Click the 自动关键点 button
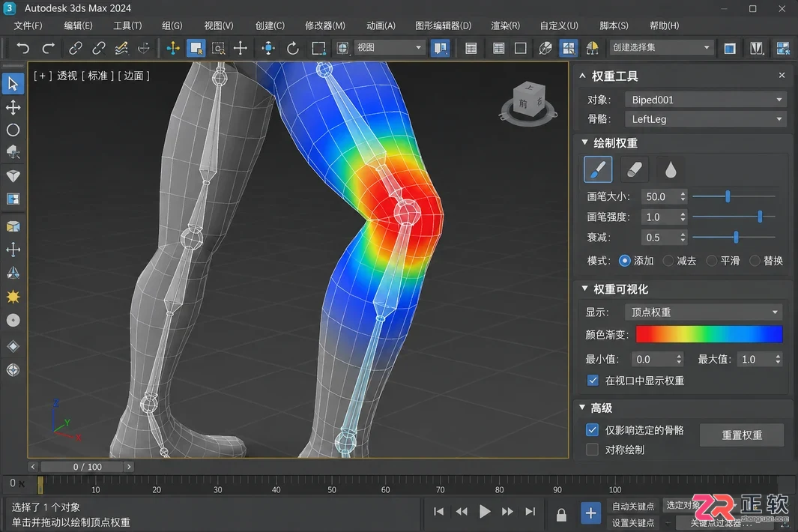The height and width of the screenshot is (532, 798). (x=633, y=506)
